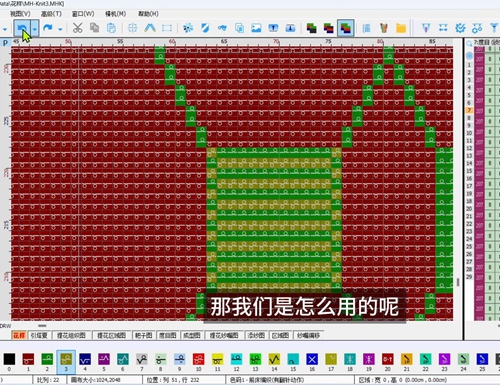
Task: Click the Undo arrow icon
Action: click(22, 28)
